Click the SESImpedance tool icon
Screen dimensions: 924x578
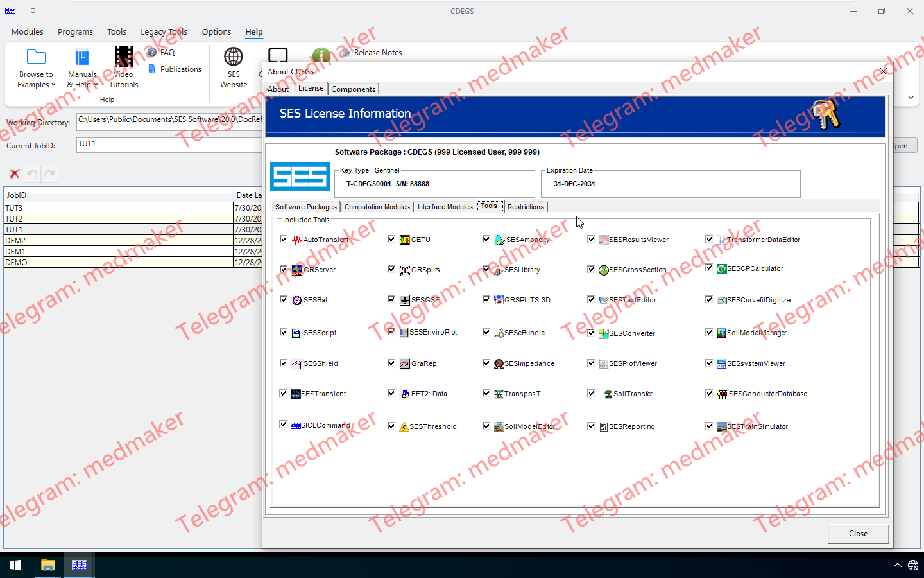point(499,364)
